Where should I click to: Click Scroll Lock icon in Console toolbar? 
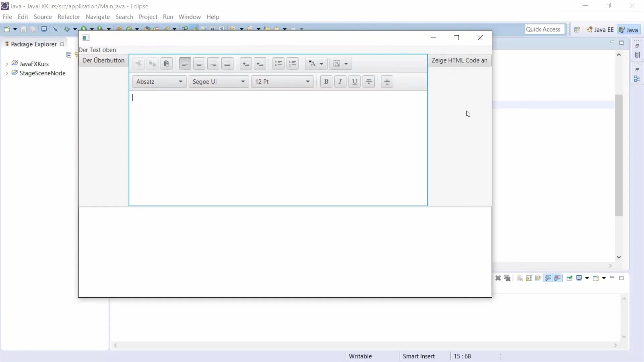pos(529,278)
